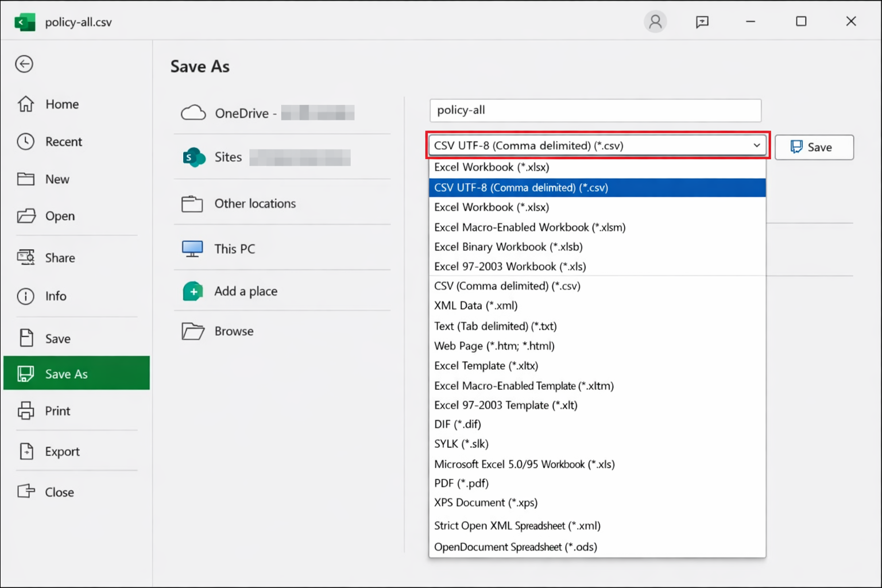Image resolution: width=882 pixels, height=588 pixels.
Task: Open the Browse folder icon
Action: 193,331
